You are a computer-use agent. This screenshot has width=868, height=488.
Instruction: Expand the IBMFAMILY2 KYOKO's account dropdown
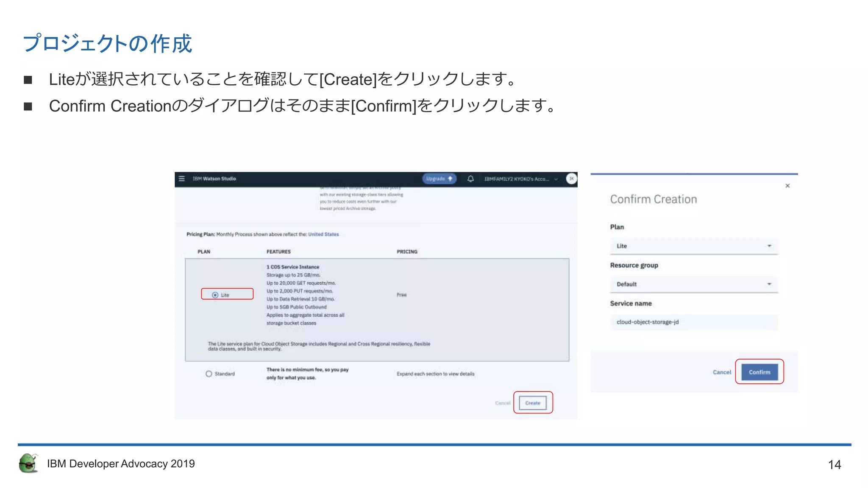(x=521, y=179)
